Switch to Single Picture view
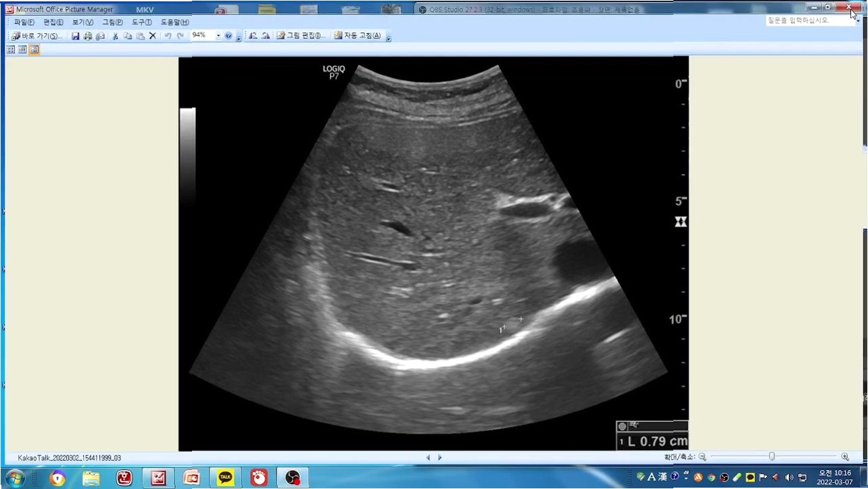868x489 pixels. tap(34, 49)
